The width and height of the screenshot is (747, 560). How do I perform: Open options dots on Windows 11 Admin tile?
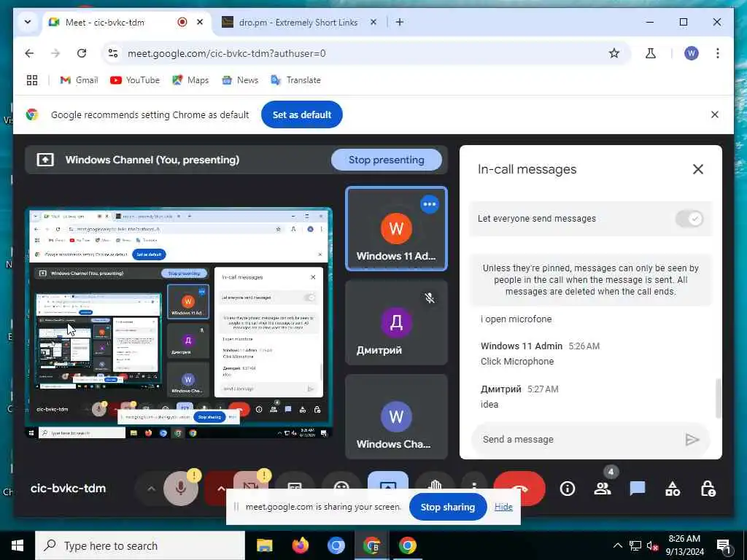[x=429, y=204]
